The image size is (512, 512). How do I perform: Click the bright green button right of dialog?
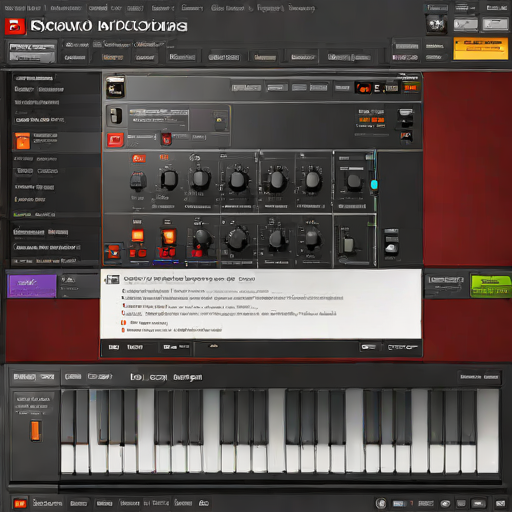[x=490, y=286]
